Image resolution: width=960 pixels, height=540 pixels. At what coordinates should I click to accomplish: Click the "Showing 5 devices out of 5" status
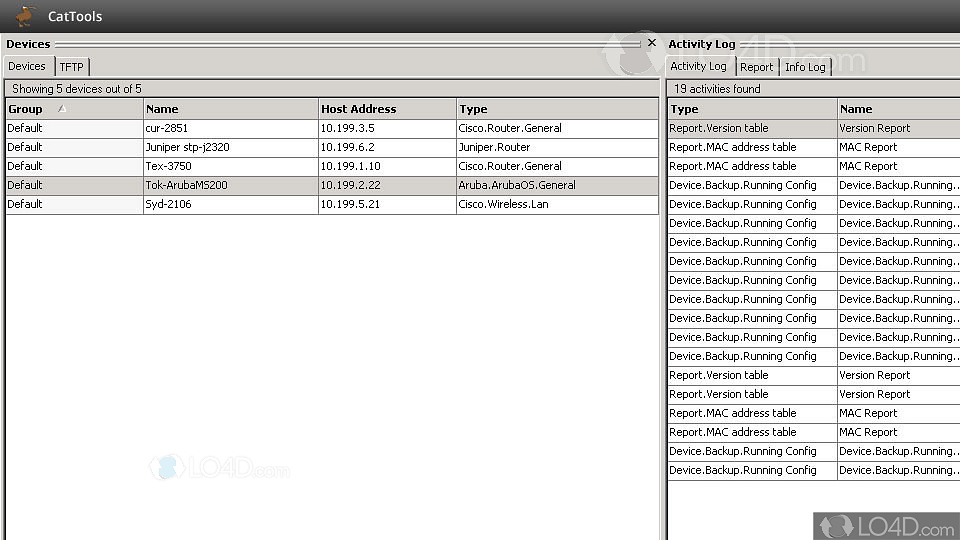coord(77,89)
